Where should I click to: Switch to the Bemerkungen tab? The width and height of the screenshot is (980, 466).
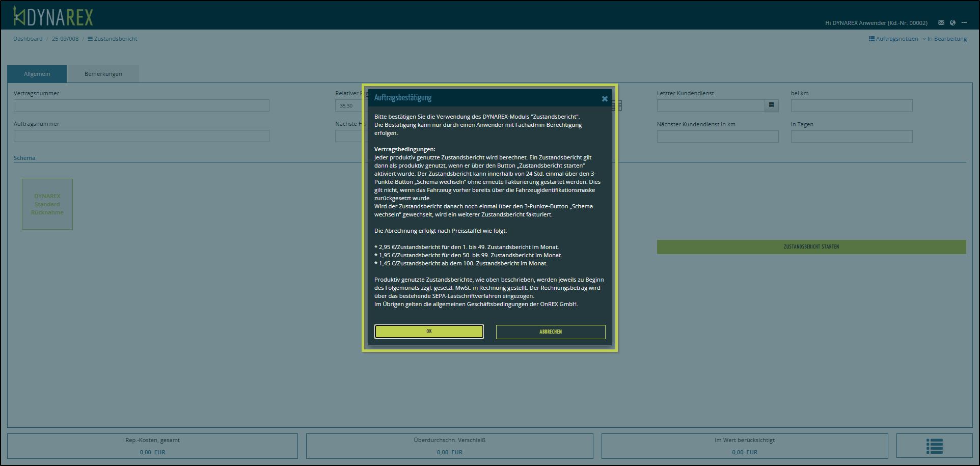coord(103,74)
